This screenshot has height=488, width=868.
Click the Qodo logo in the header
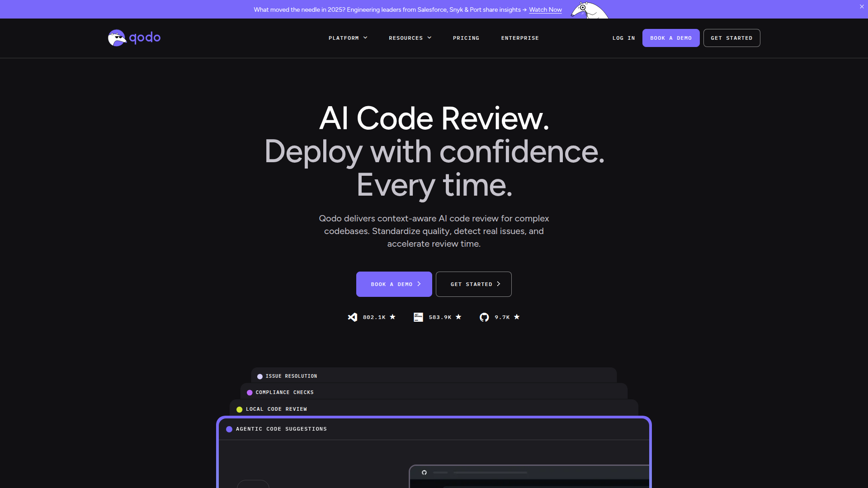(x=134, y=38)
